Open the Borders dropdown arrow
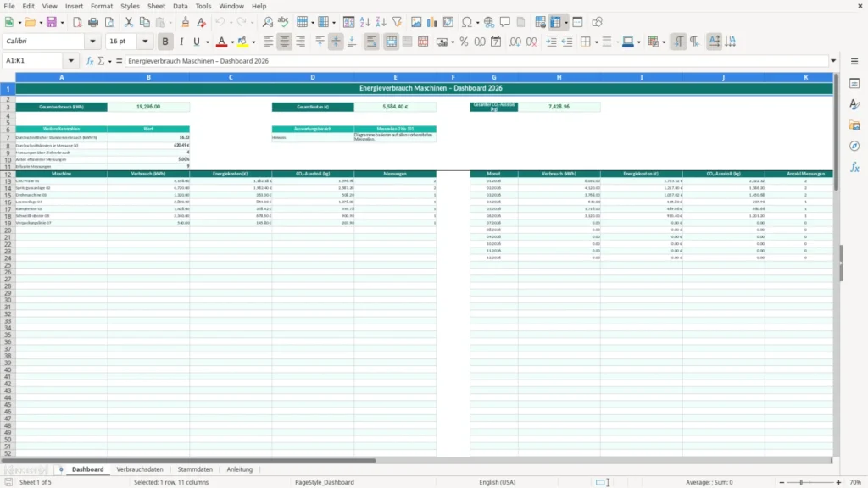Screen dimensions: 868x488 [x=596, y=42]
